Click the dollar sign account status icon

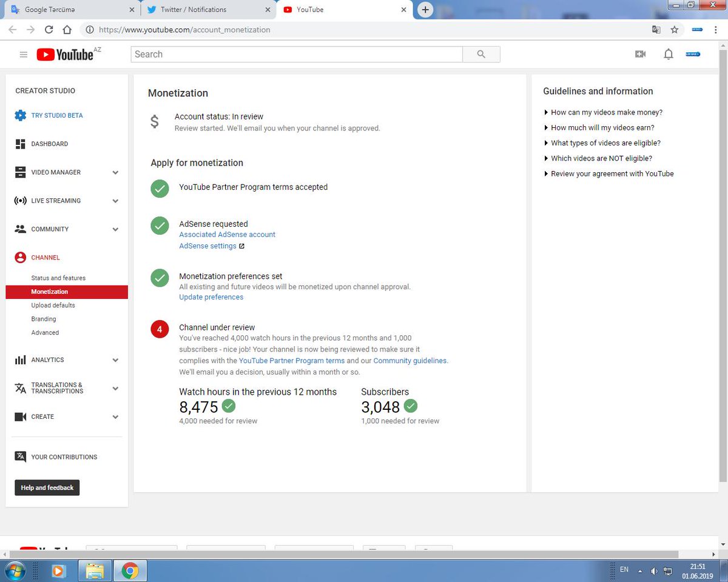click(x=155, y=121)
